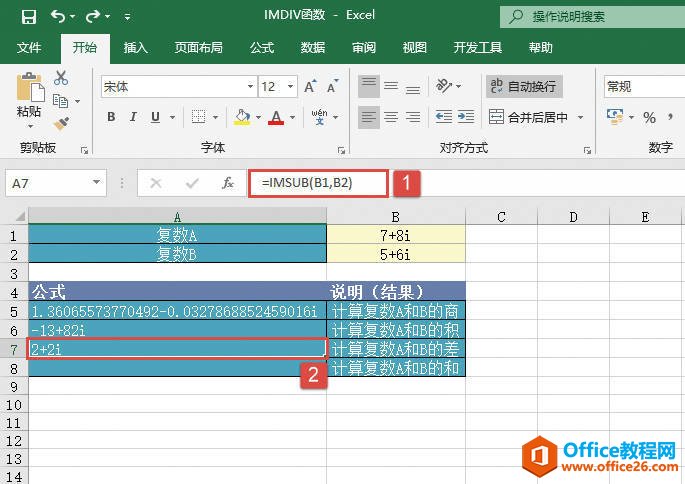The image size is (685, 484).
Task: Toggle the 自动换行 wrap text button
Action: 524,86
